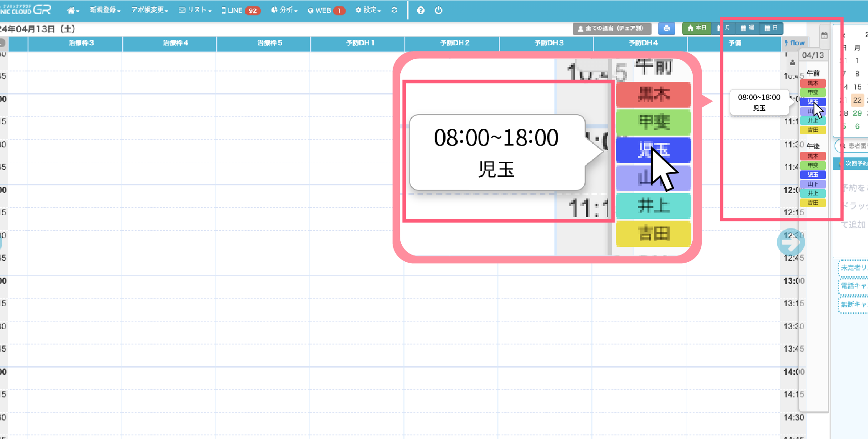Open the LINE menu with 92 badge
This screenshot has height=439, width=868.
click(240, 10)
